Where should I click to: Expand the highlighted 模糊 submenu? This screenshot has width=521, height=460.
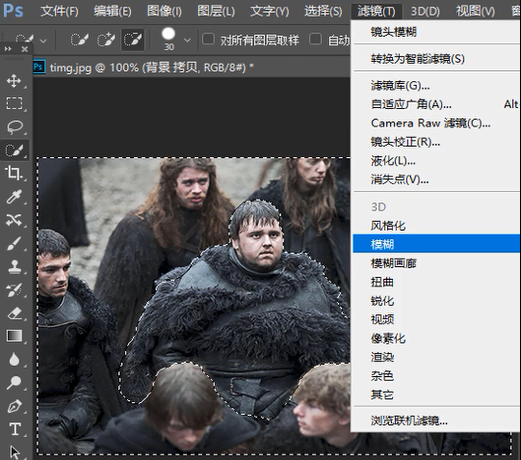pyautogui.click(x=437, y=244)
